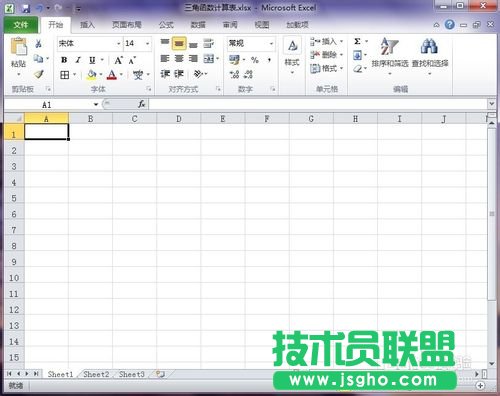Expand Insert (插入) cells dropdown arrow
The width and height of the screenshot is (500, 396).
point(341,42)
